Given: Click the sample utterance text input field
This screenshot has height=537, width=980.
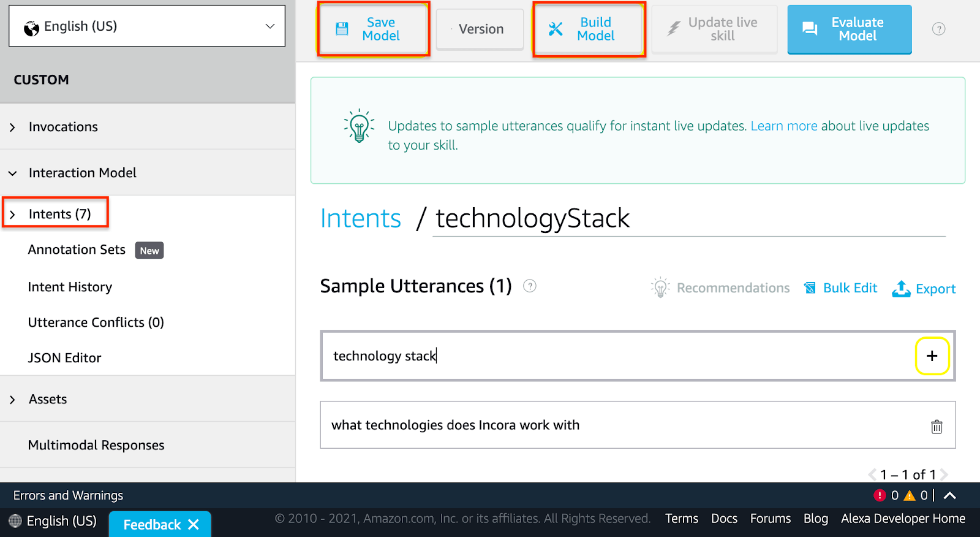Looking at the screenshot, I should (612, 356).
